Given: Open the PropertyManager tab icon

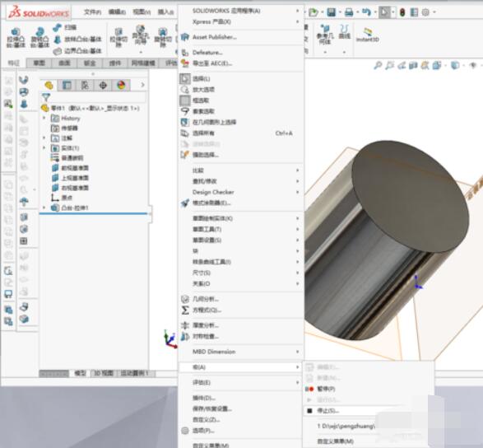Looking at the screenshot, I should point(67,85).
